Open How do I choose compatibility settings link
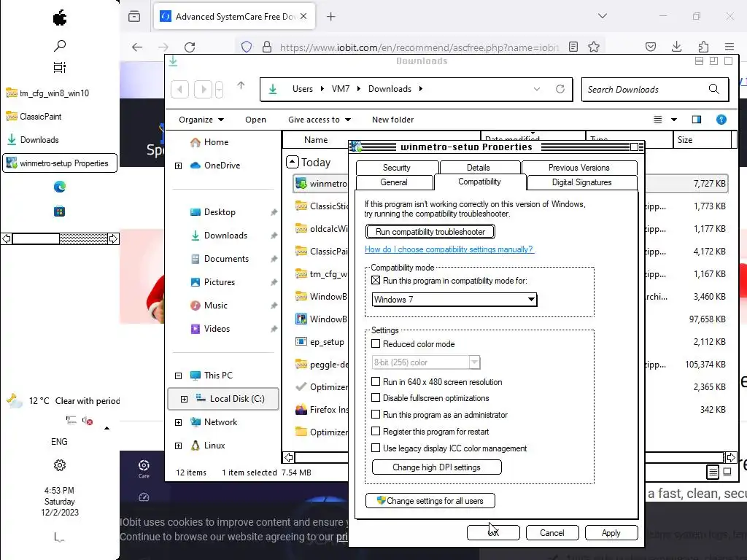Viewport: 747px width, 560px height. 449,249
